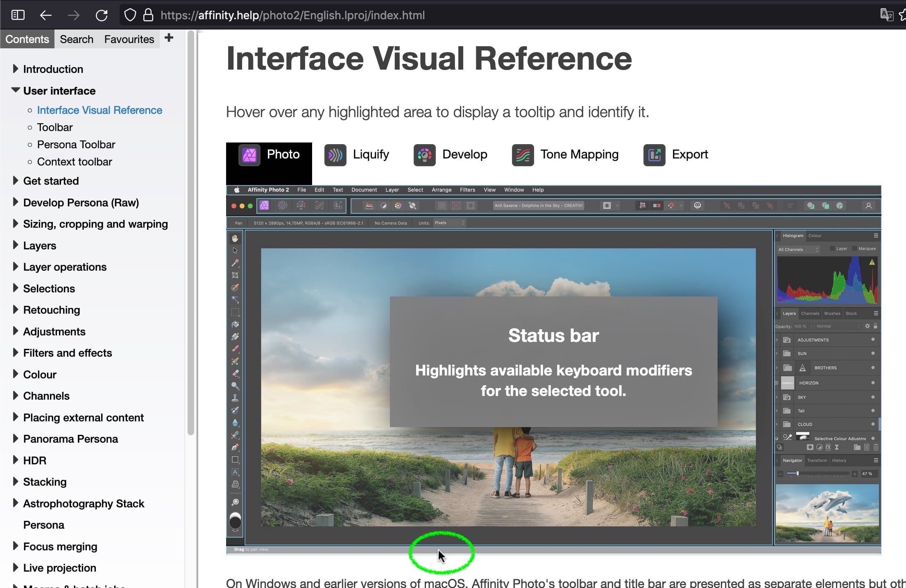906x588 pixels.
Task: Click the Navigator preview thumbnail
Action: (x=827, y=513)
